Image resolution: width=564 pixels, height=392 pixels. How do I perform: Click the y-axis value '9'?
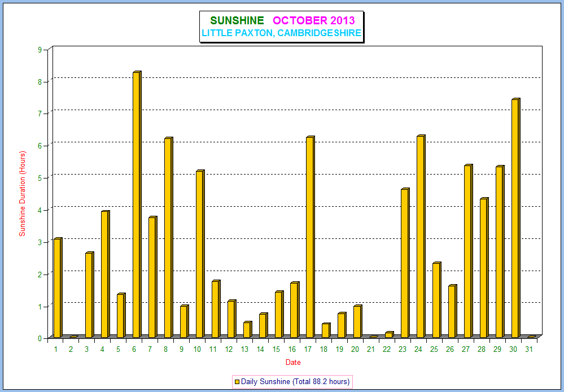coord(40,50)
